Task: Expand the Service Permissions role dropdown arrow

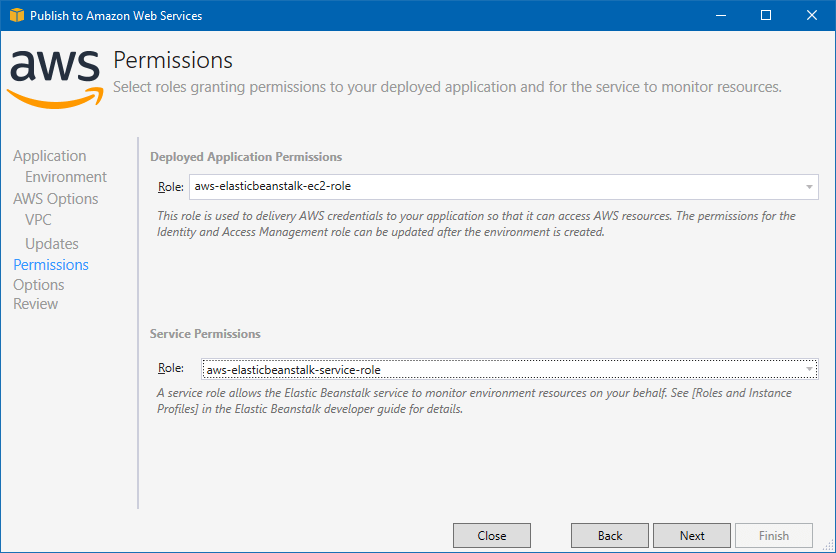Action: point(809,369)
